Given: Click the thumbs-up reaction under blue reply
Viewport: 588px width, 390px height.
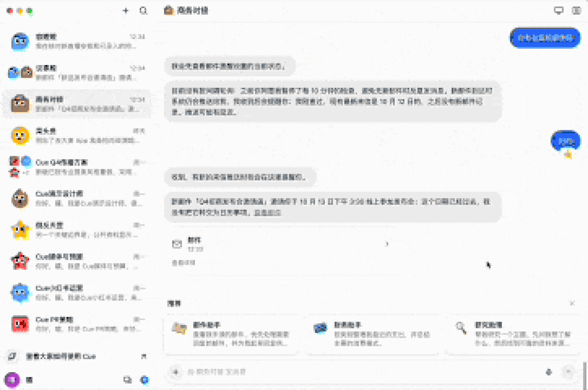Looking at the screenshot, I should tap(568, 155).
